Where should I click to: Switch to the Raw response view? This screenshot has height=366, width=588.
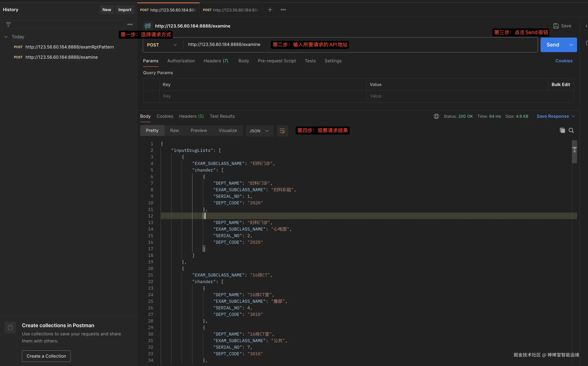174,131
